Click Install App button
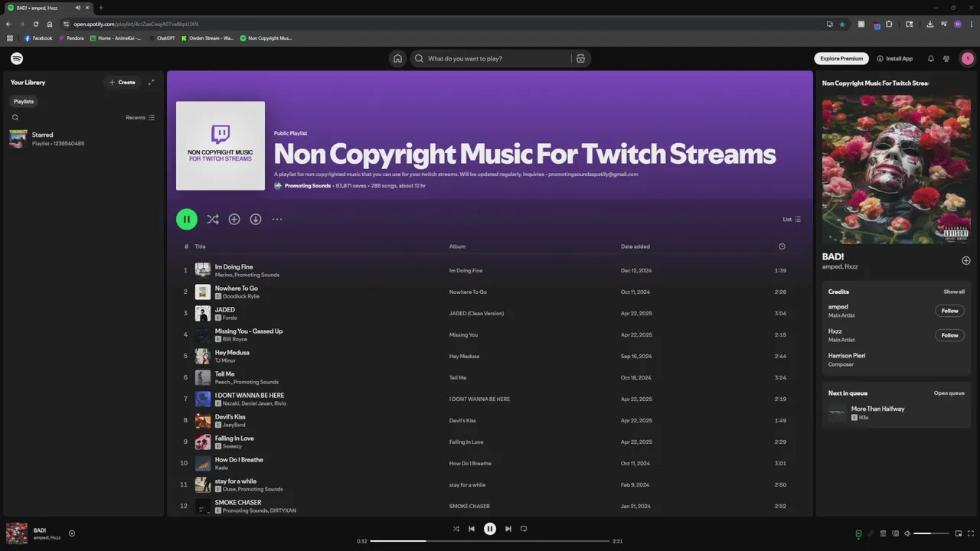This screenshot has height=551, width=980. pos(895,58)
